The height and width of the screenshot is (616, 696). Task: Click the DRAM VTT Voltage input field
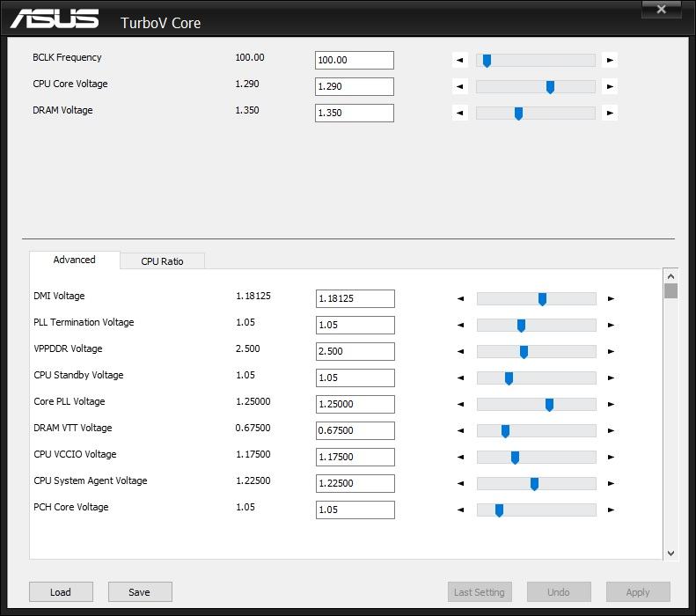tap(355, 430)
